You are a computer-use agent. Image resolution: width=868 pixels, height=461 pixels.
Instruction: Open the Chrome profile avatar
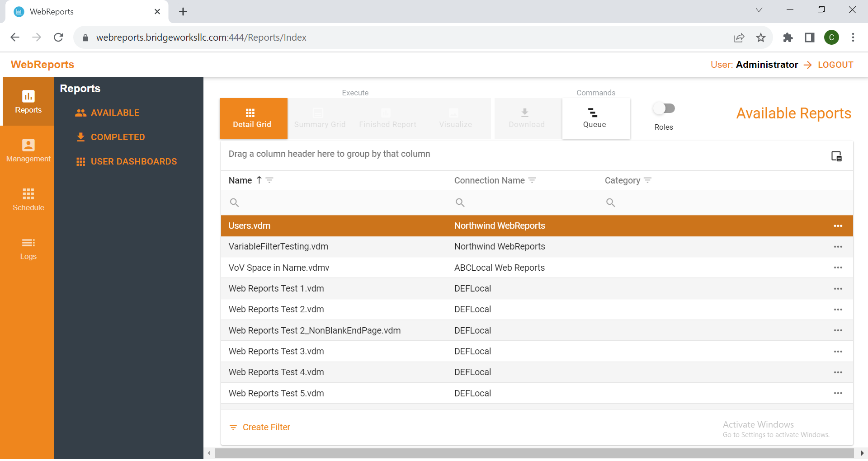(x=831, y=38)
